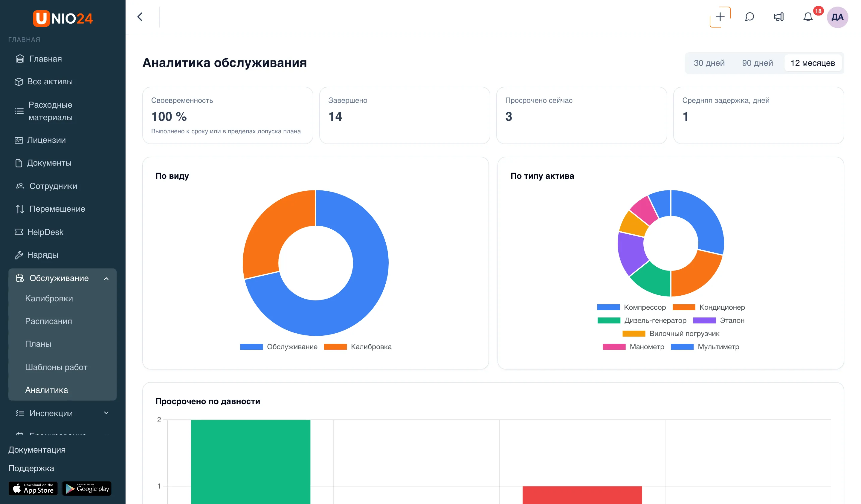This screenshot has height=504, width=861.
Task: Open Все активы cube icon
Action: (19, 82)
